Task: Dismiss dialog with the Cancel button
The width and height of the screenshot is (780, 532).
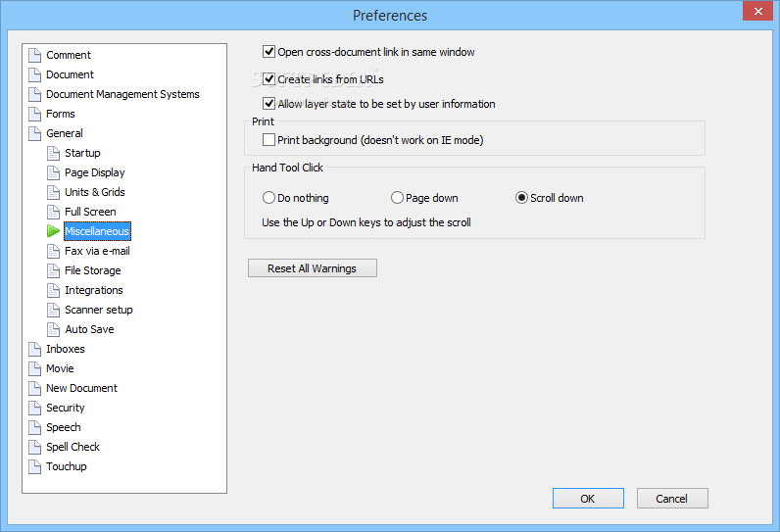Action: pyautogui.click(x=672, y=498)
